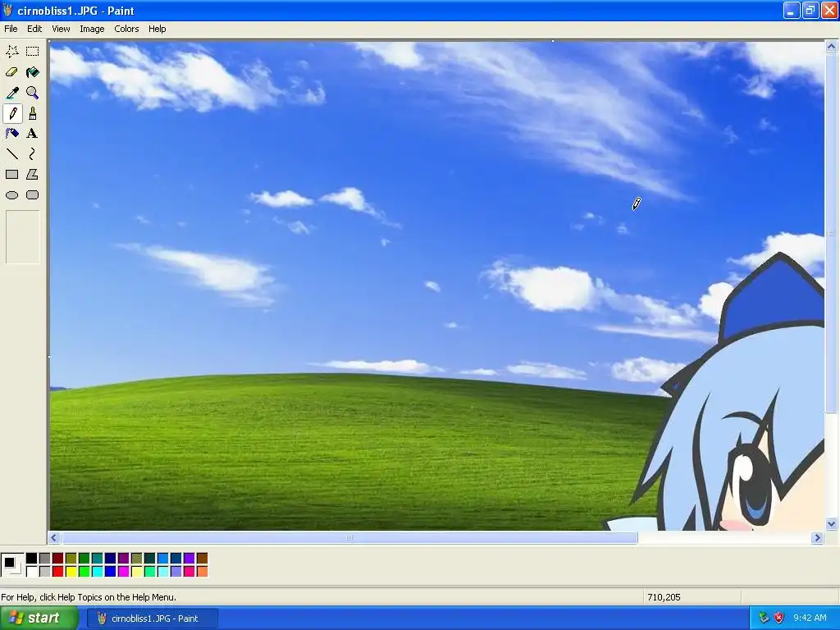840x630 pixels.
Task: Open the Image menu
Action: click(x=92, y=29)
